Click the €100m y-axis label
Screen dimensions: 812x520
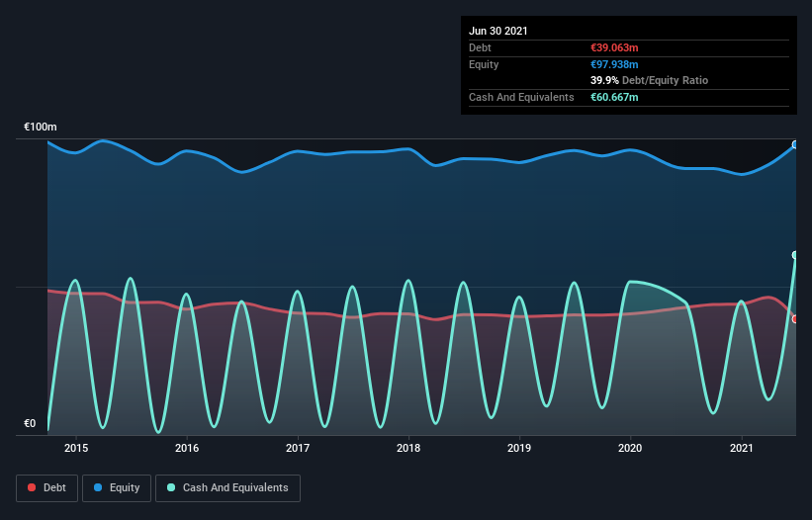tap(41, 127)
